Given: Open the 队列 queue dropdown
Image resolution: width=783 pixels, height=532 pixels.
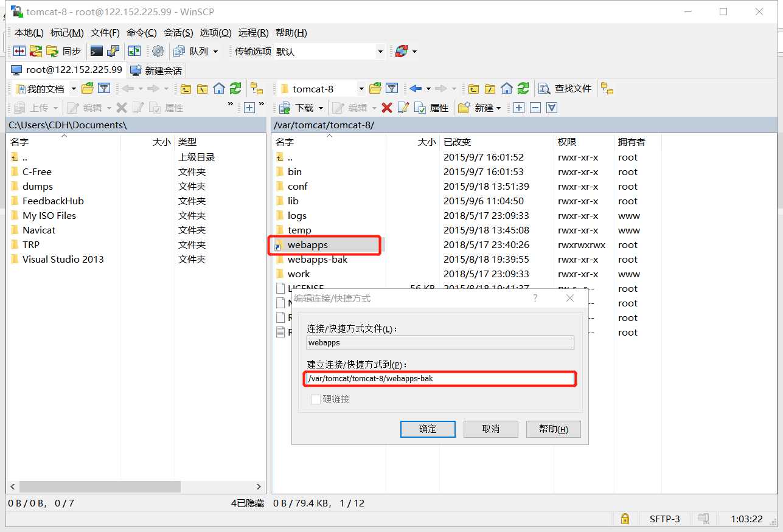Looking at the screenshot, I should click(196, 51).
